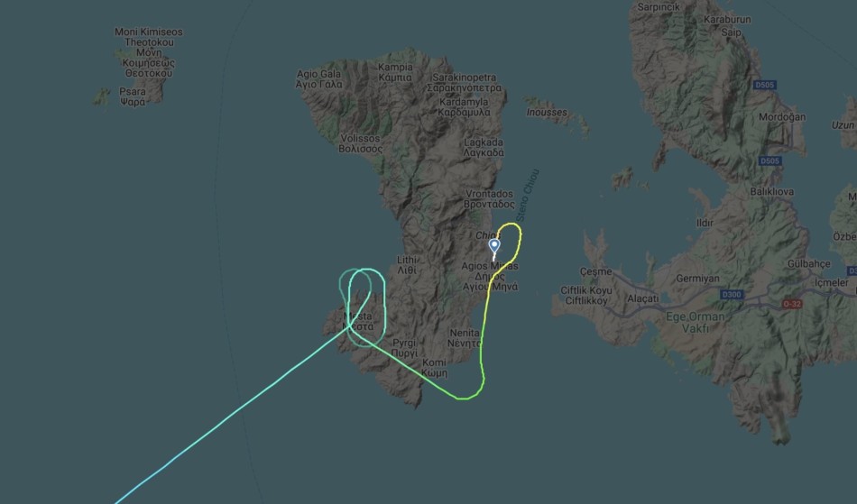Click the Steno Chiou strait label
857x504 pixels.
[528, 196]
